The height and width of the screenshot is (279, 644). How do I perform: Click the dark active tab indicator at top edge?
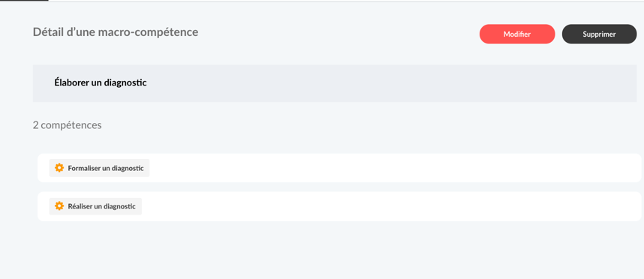pos(24,1)
